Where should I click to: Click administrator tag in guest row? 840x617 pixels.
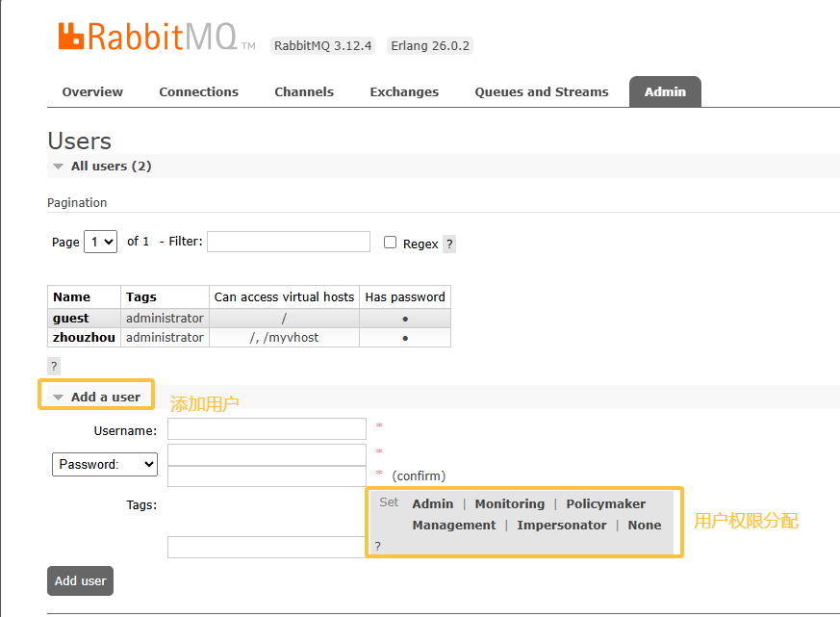pos(165,319)
